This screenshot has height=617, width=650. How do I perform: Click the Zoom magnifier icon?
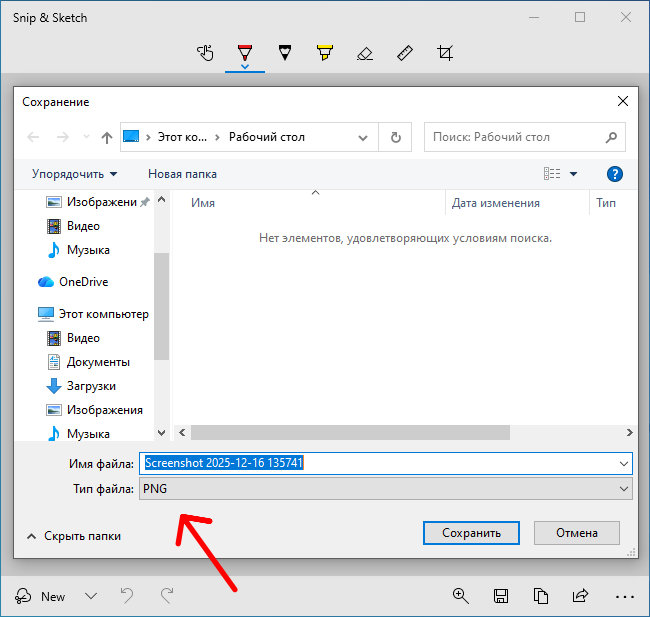click(461, 596)
